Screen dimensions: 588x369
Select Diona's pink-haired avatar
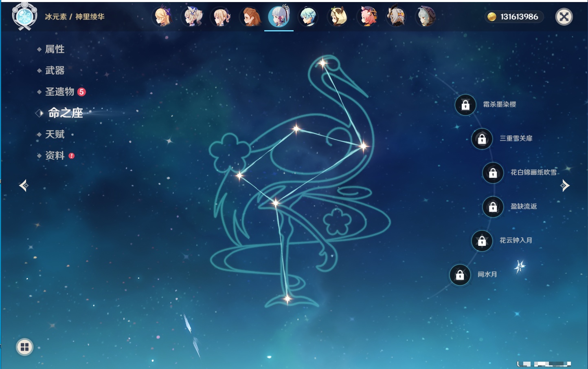pyautogui.click(x=367, y=17)
